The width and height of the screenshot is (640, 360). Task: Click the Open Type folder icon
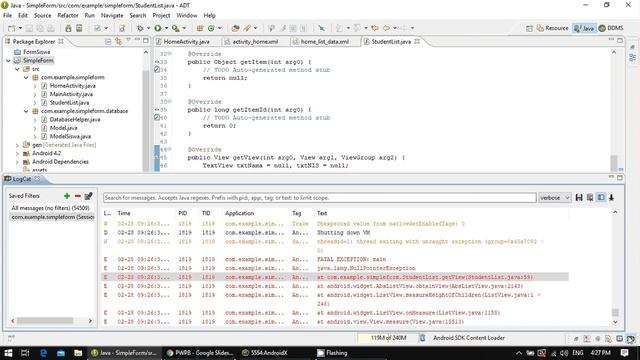[x=236, y=28]
